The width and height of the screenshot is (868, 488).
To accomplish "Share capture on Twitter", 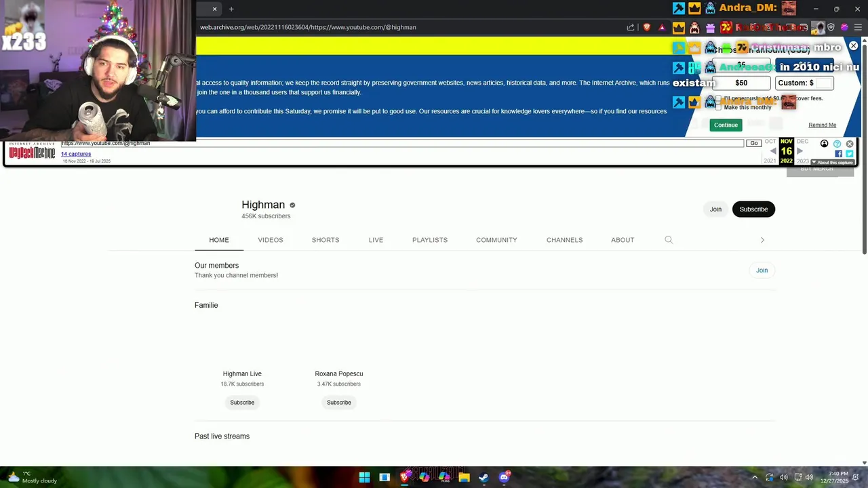I will click(850, 154).
